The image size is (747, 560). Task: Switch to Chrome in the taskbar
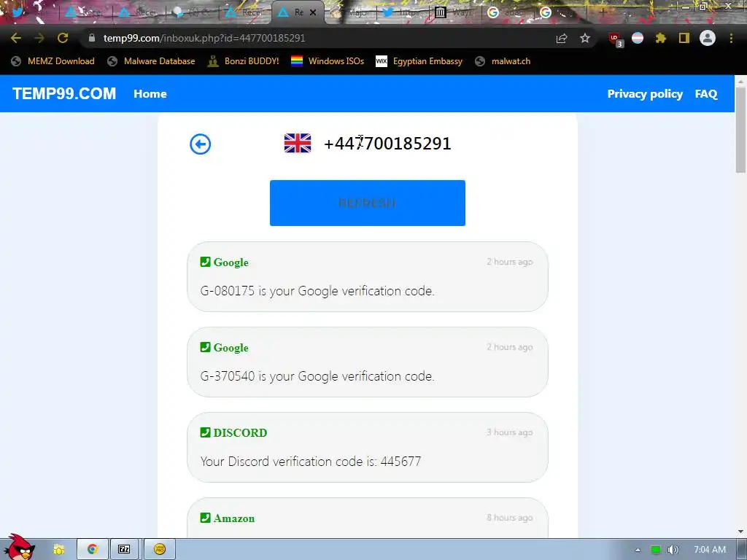[x=92, y=550]
